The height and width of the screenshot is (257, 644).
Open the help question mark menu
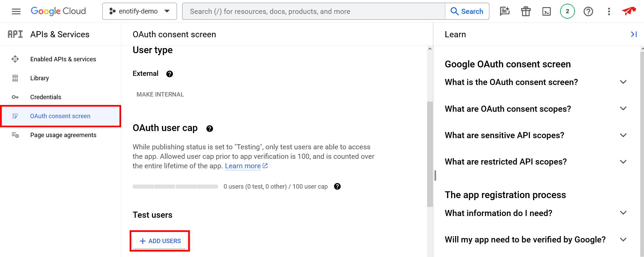click(x=588, y=12)
